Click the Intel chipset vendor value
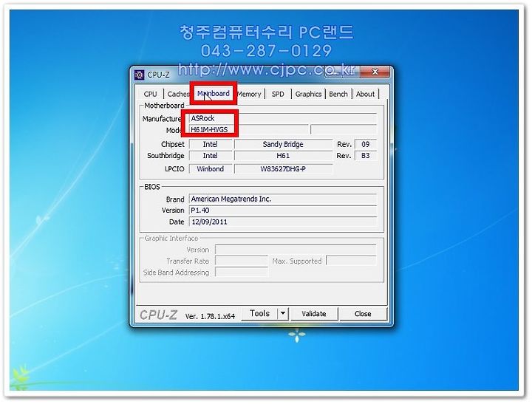532x404 pixels. point(211,144)
